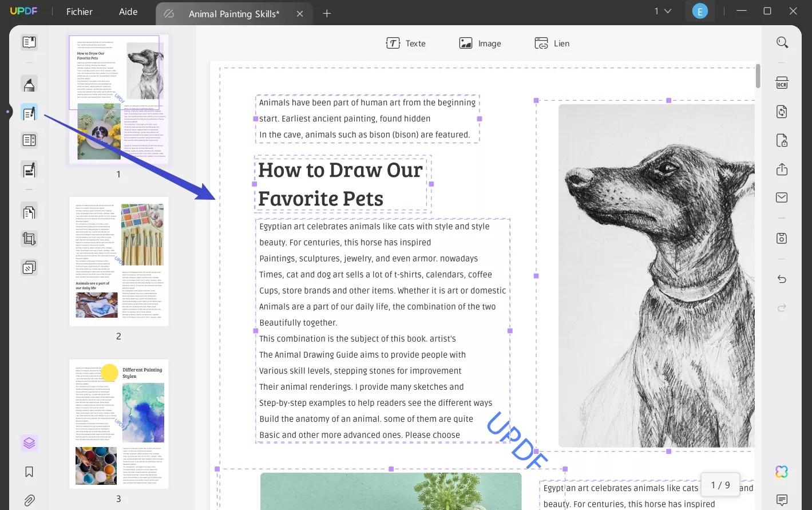This screenshot has height=510, width=812.
Task: Switch to the Animal Painting Skills tab
Action: click(234, 14)
